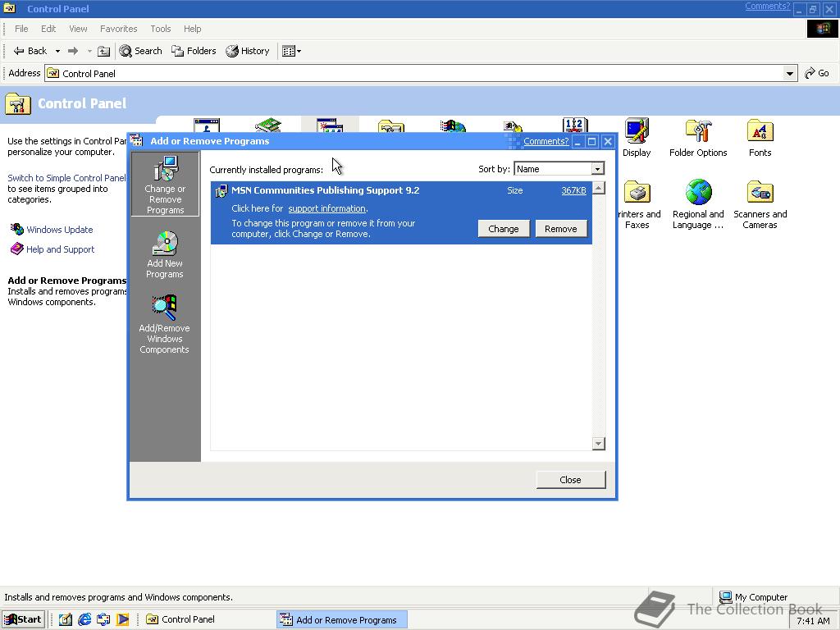The height and width of the screenshot is (630, 840).
Task: Open Edit menu
Action: [48, 29]
